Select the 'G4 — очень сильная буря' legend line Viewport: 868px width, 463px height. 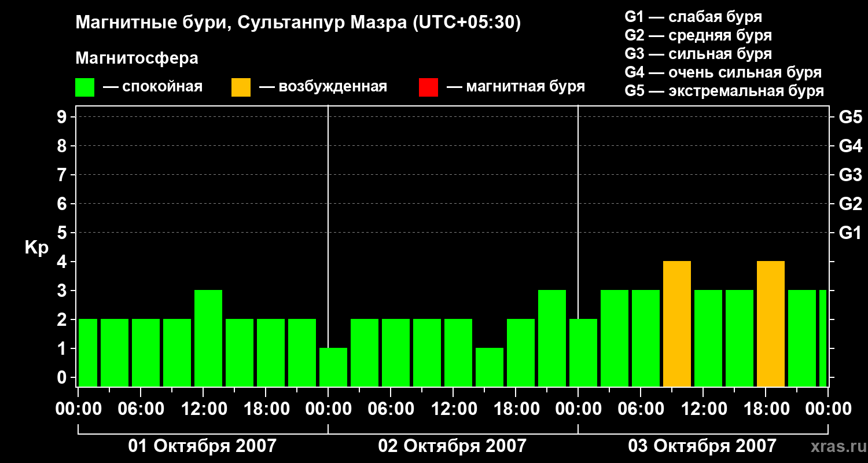click(x=723, y=72)
